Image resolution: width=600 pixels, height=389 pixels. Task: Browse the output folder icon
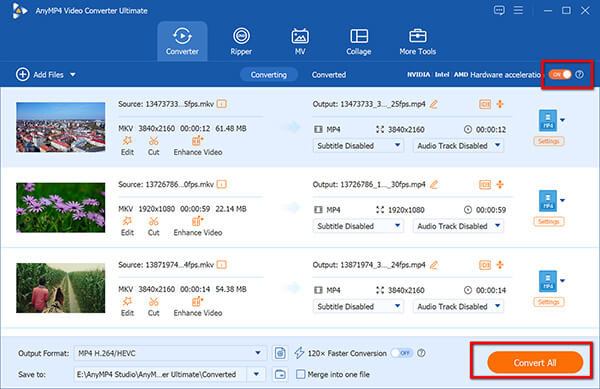[x=280, y=374]
